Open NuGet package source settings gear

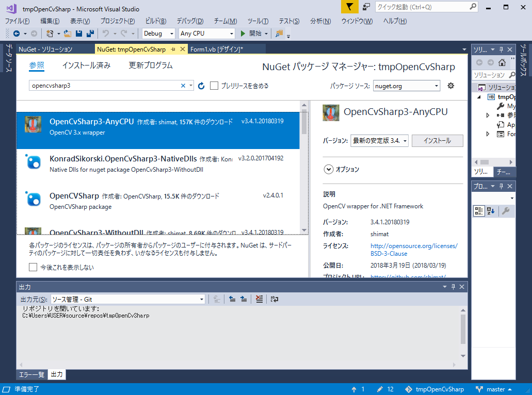click(450, 86)
